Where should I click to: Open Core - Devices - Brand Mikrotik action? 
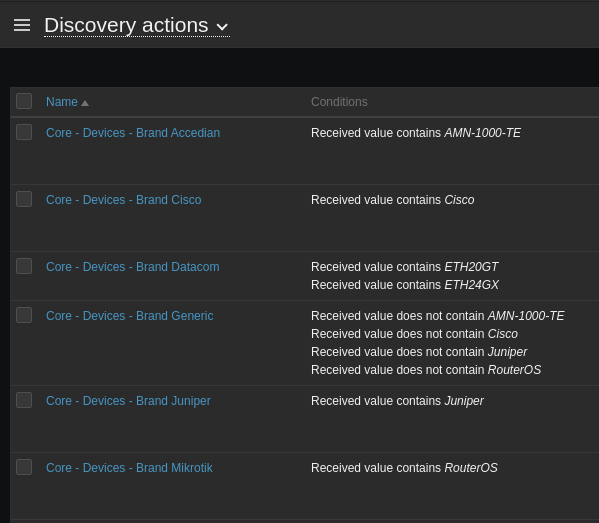[129, 468]
